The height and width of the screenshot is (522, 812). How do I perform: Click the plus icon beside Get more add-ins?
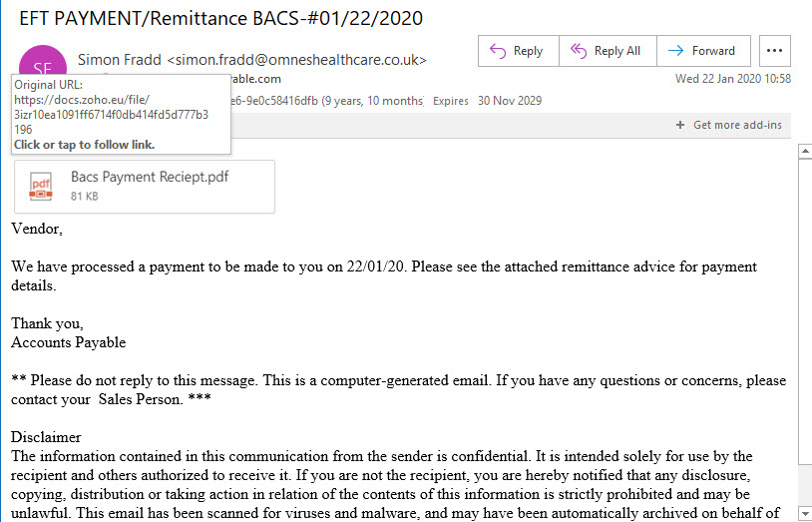(x=680, y=125)
